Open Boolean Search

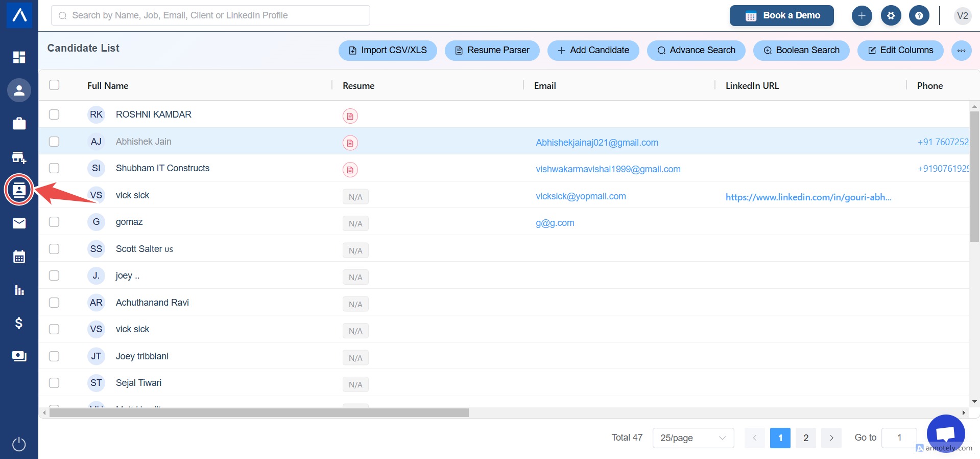click(801, 51)
